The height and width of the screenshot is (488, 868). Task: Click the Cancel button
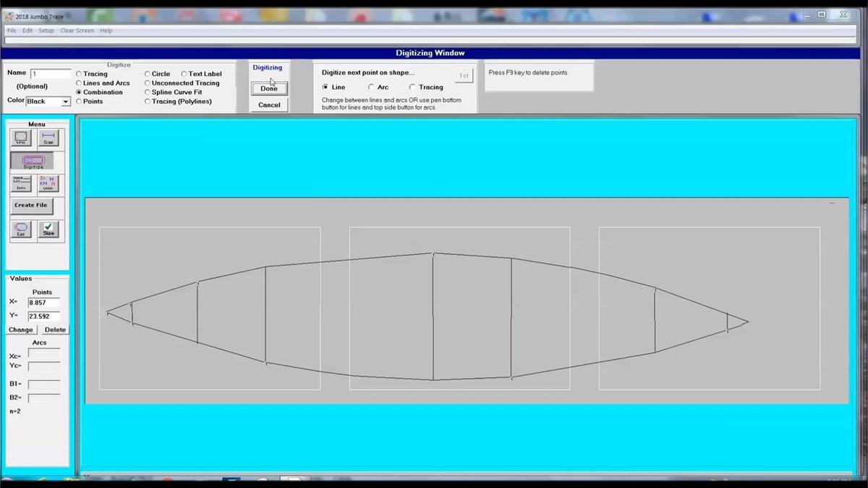pos(269,105)
